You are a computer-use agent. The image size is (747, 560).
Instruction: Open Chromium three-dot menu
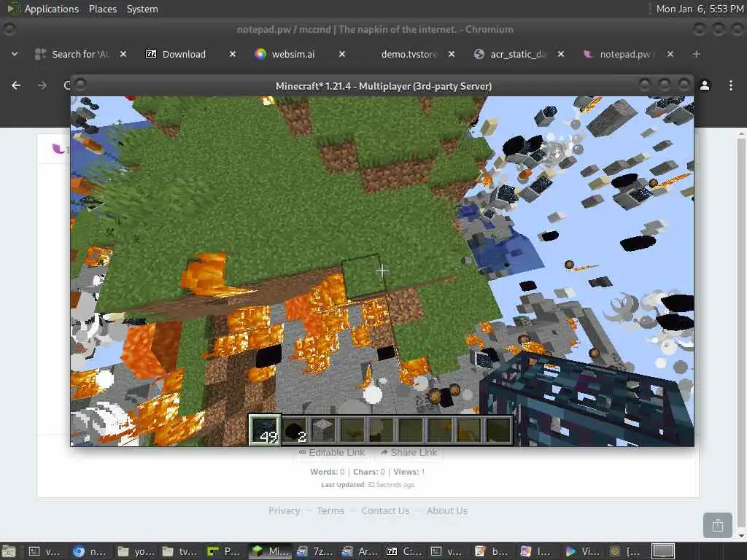pyautogui.click(x=731, y=85)
